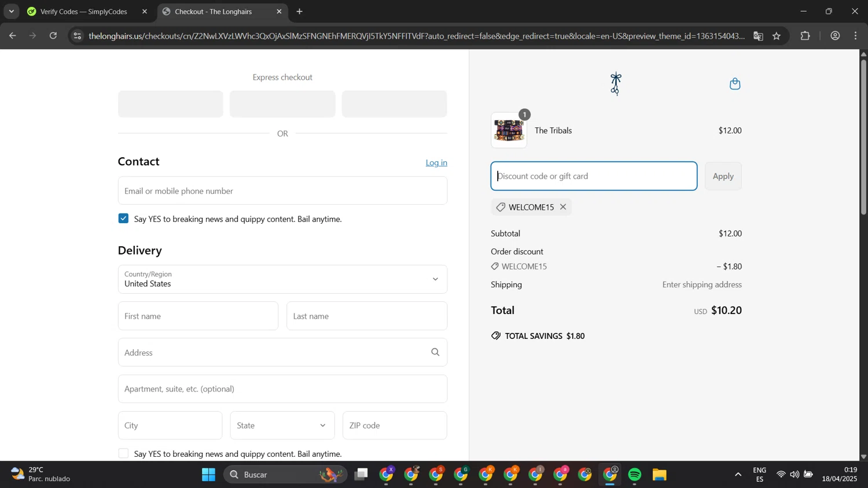868x488 pixels.
Task: Remove the WELCOME15 discount code
Action: (563, 207)
